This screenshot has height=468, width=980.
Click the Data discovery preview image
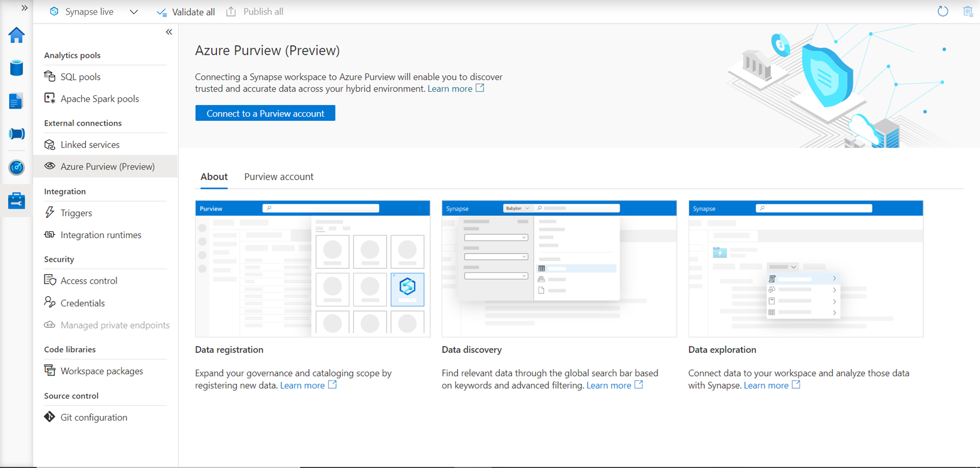559,269
